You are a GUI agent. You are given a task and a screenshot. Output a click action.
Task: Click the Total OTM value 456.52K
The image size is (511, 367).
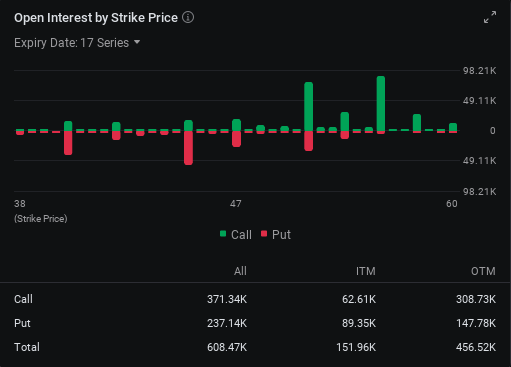pyautogui.click(x=476, y=347)
